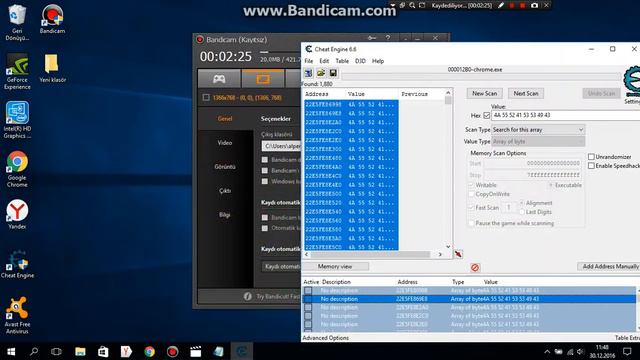Switch to Görüntü tab in Bandicam
The height and width of the screenshot is (360, 640).
225,167
